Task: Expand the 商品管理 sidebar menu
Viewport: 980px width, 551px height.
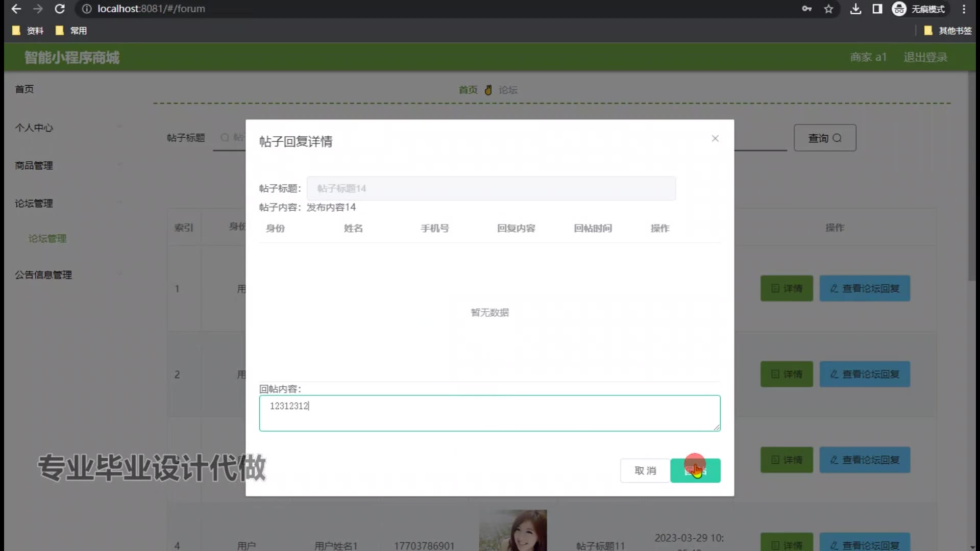Action: coord(34,165)
